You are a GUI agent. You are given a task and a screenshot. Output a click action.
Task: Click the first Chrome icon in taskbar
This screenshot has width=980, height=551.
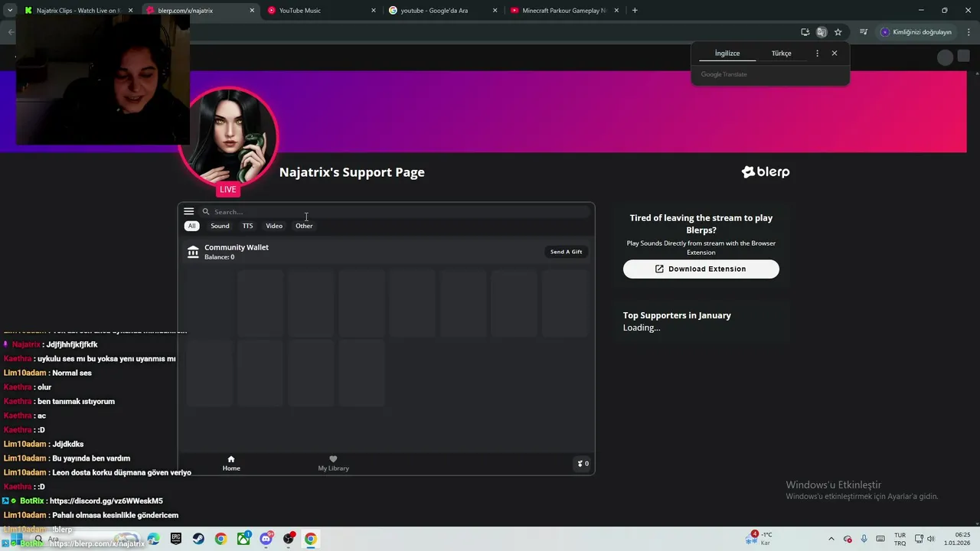point(220,539)
